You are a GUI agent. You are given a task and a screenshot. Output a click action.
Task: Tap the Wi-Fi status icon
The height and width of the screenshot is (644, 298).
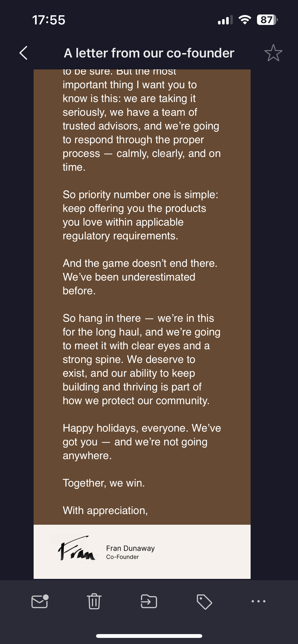pyautogui.click(x=245, y=20)
